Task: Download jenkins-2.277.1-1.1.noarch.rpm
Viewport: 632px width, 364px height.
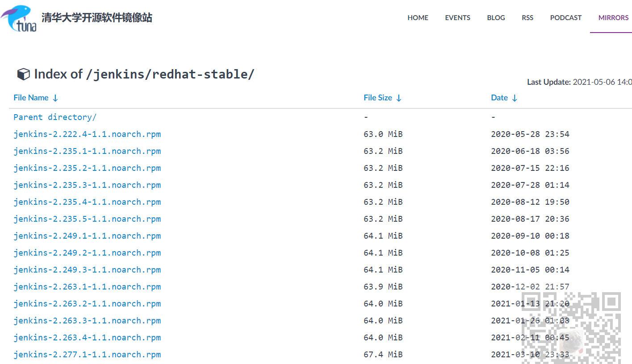Action: pyautogui.click(x=87, y=354)
